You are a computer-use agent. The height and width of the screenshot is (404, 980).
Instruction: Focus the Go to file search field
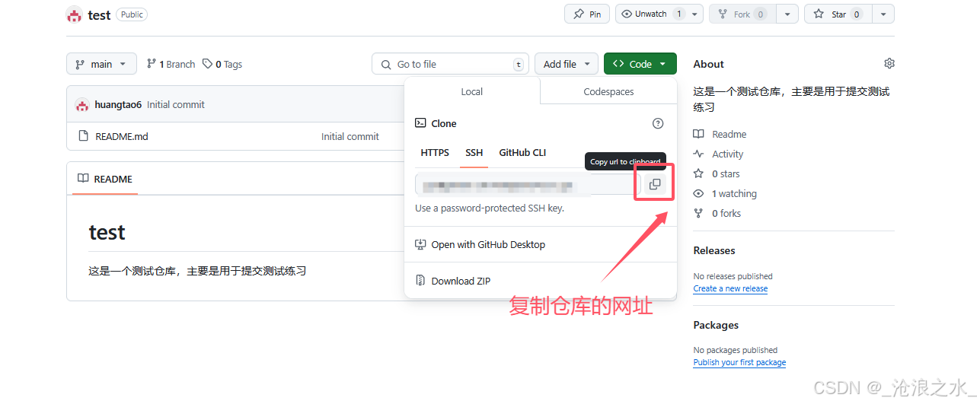450,64
